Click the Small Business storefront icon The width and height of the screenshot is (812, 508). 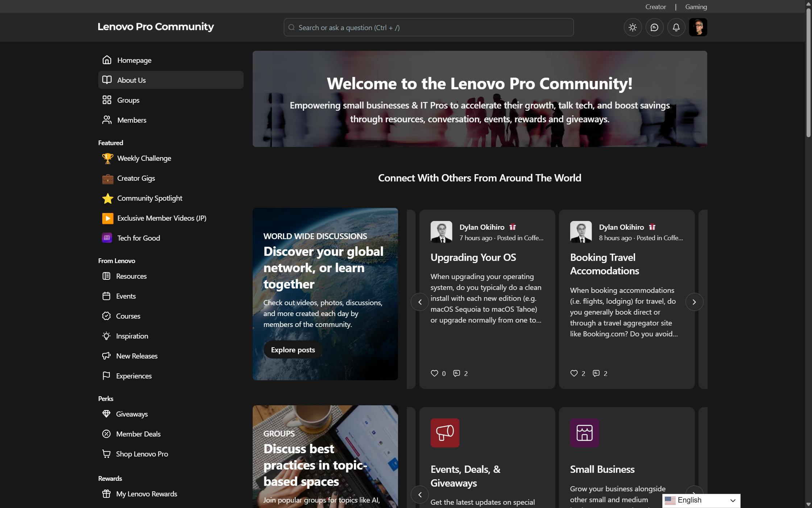click(x=584, y=433)
